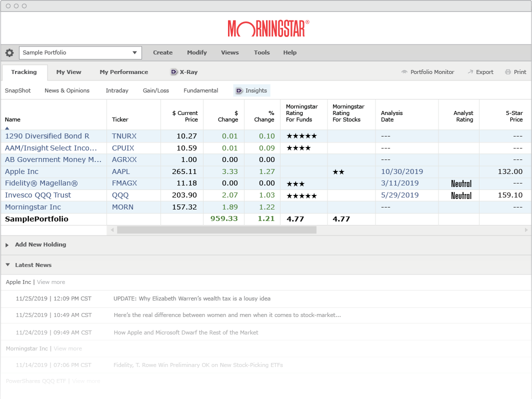532x399 pixels.
Task: Select the Gain/Loss view
Action: pos(156,90)
